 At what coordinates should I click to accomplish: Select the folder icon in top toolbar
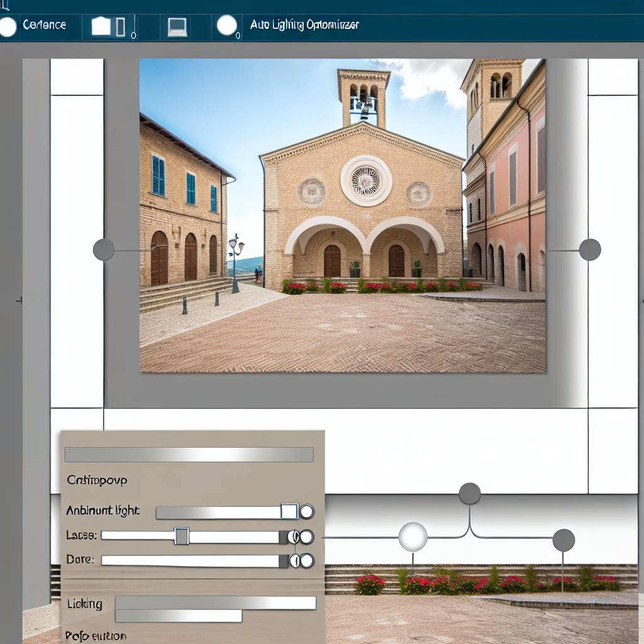pos(101,26)
